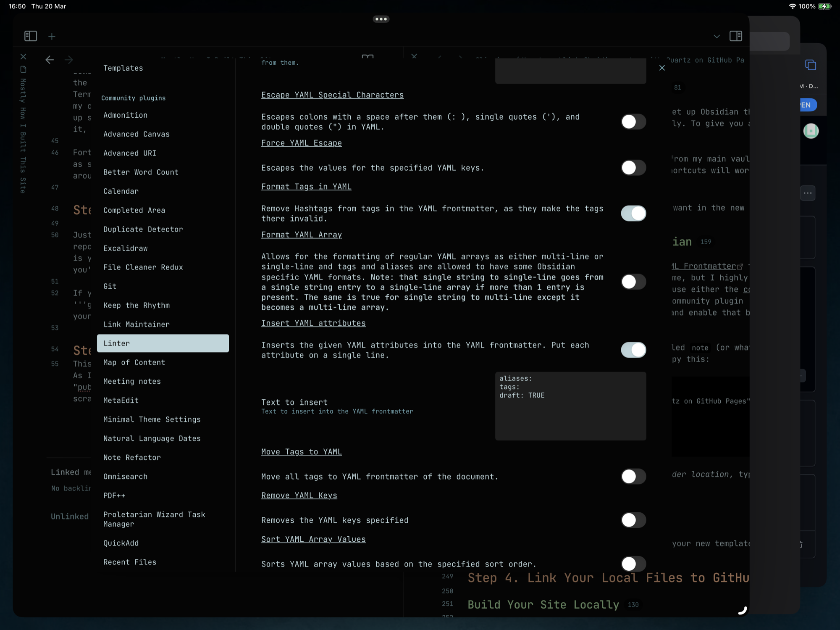Open the more options ellipsis button
Screen dimensions: 840x630
[808, 193]
